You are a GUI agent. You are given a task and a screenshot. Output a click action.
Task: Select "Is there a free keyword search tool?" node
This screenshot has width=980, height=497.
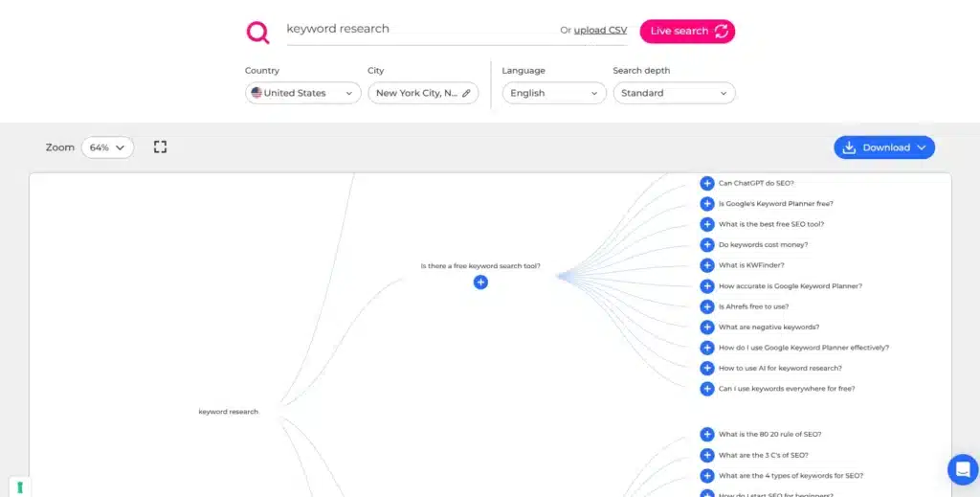point(480,265)
